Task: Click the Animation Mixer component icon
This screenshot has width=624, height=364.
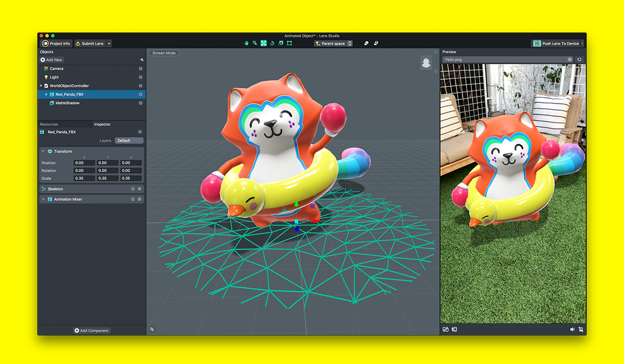Action: click(x=50, y=199)
